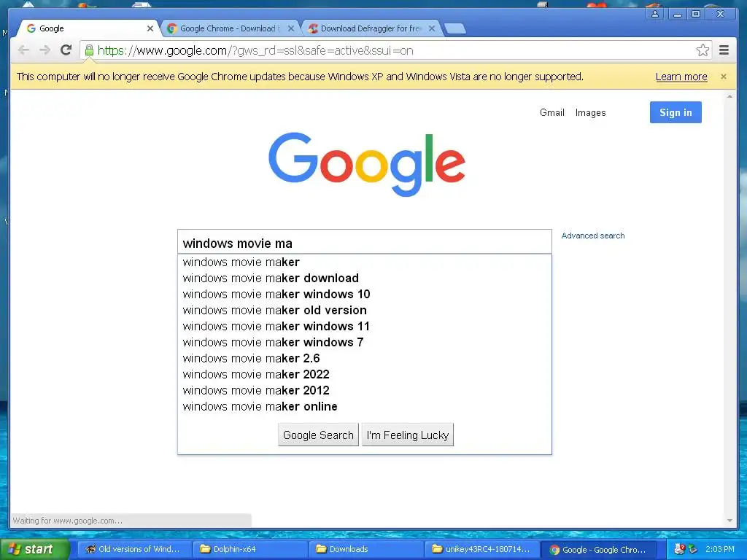Select suggestion 'windows movie maker windows 10'
The width and height of the screenshot is (747, 560).
365,295
